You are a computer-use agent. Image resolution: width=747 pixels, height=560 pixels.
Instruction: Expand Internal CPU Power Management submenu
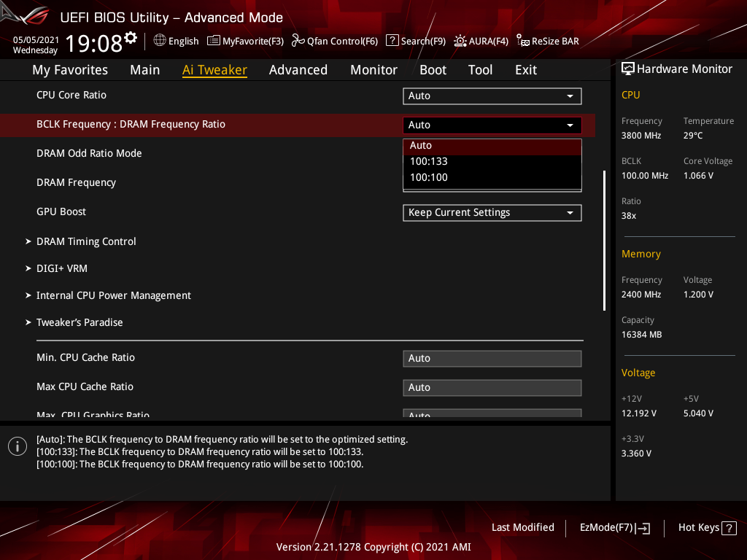coord(113,296)
